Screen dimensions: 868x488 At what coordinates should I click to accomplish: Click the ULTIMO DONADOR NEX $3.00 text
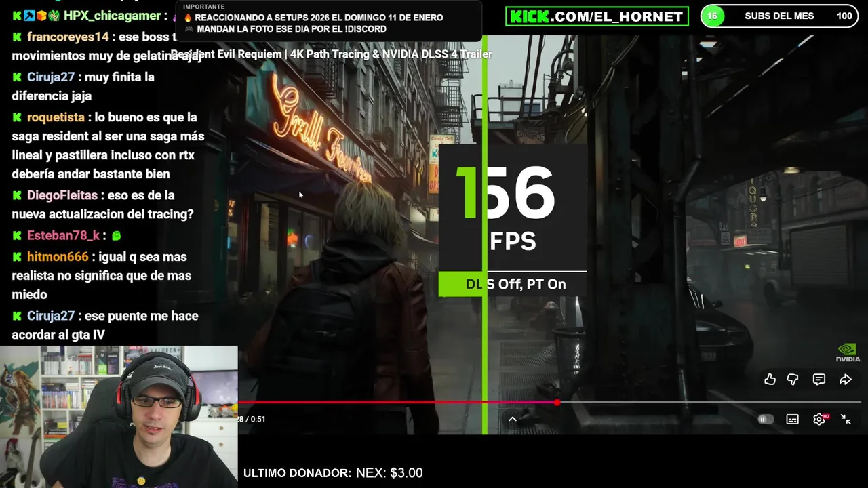point(333,473)
